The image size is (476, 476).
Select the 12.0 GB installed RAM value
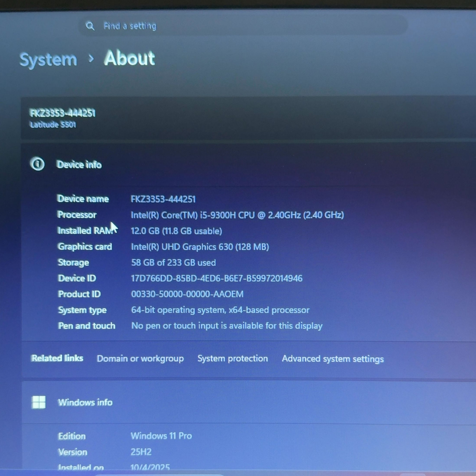tap(176, 231)
